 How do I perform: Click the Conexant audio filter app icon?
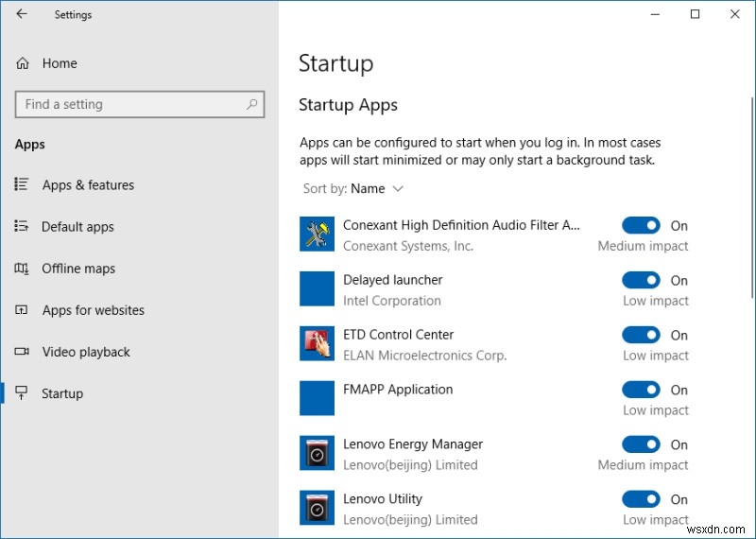[x=317, y=234]
